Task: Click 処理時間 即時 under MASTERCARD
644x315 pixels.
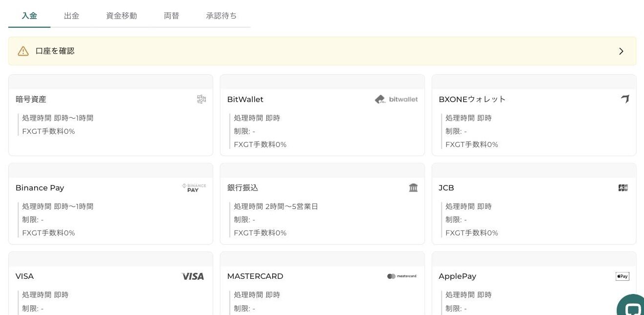Action: (x=257, y=295)
